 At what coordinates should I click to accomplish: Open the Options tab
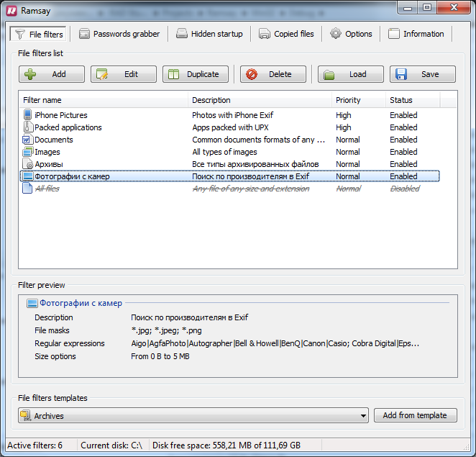coord(351,34)
